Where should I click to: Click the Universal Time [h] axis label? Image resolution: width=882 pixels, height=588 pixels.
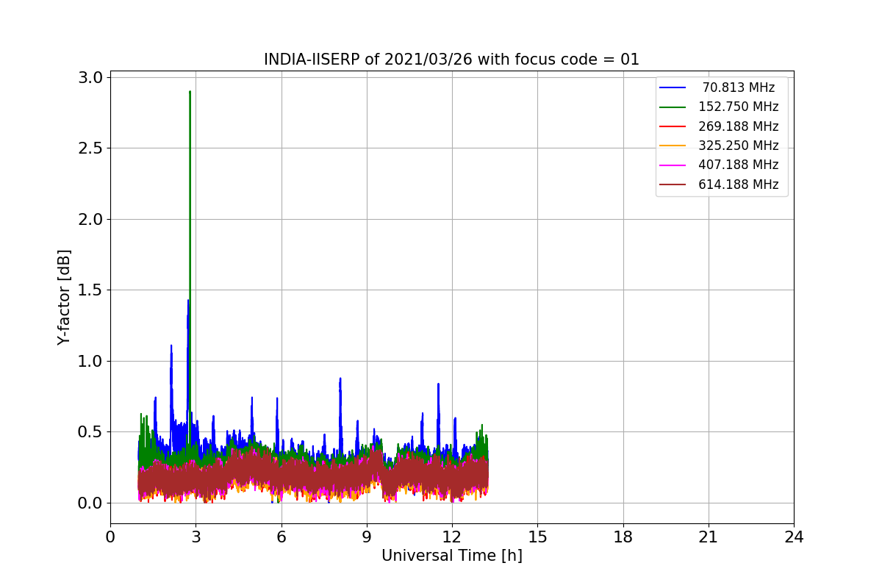(x=451, y=556)
